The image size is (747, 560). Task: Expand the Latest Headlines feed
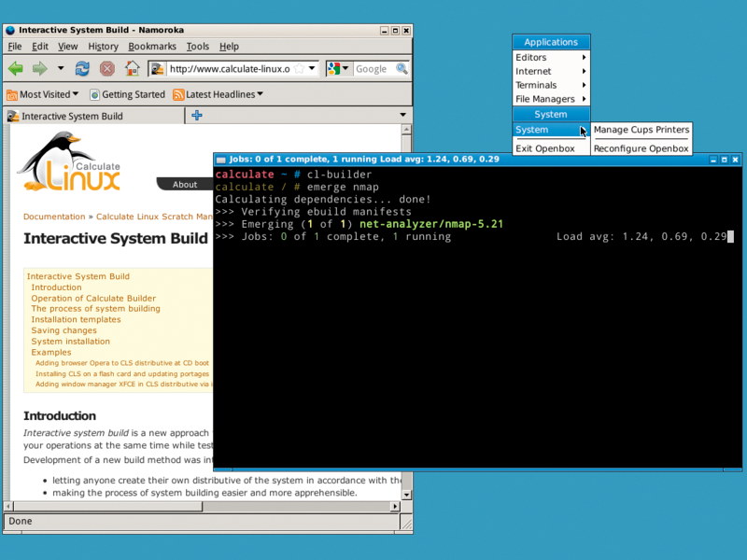tap(218, 94)
